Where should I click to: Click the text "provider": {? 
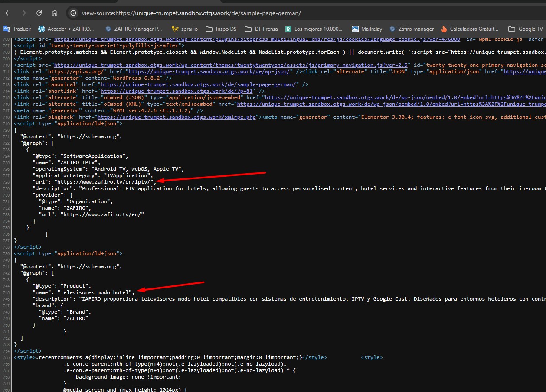point(52,195)
